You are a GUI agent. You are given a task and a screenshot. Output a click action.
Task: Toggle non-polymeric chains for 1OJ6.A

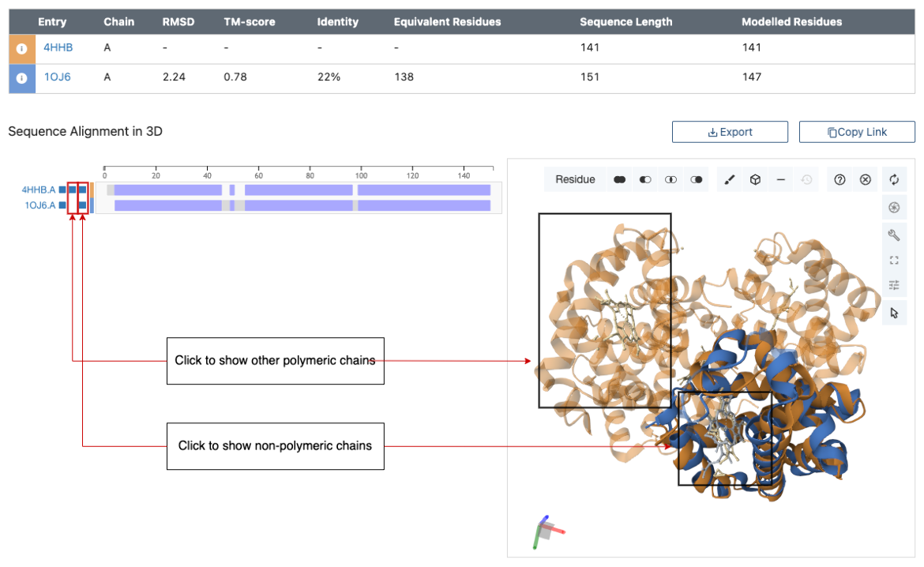83,205
